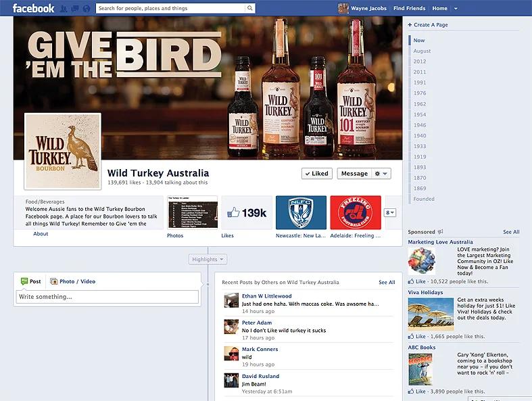Viewport: 532px width, 401px height.
Task: Click Wayne Jacobs profile picture in the top bar
Action: (x=343, y=8)
